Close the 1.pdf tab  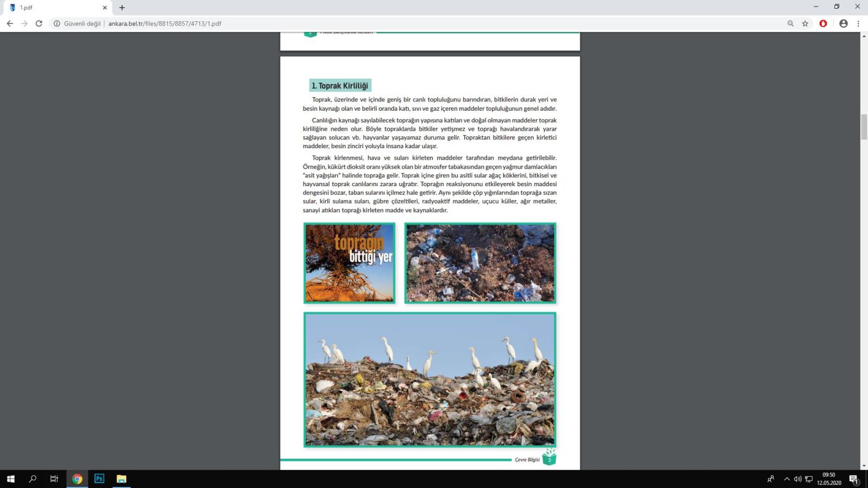click(x=105, y=8)
